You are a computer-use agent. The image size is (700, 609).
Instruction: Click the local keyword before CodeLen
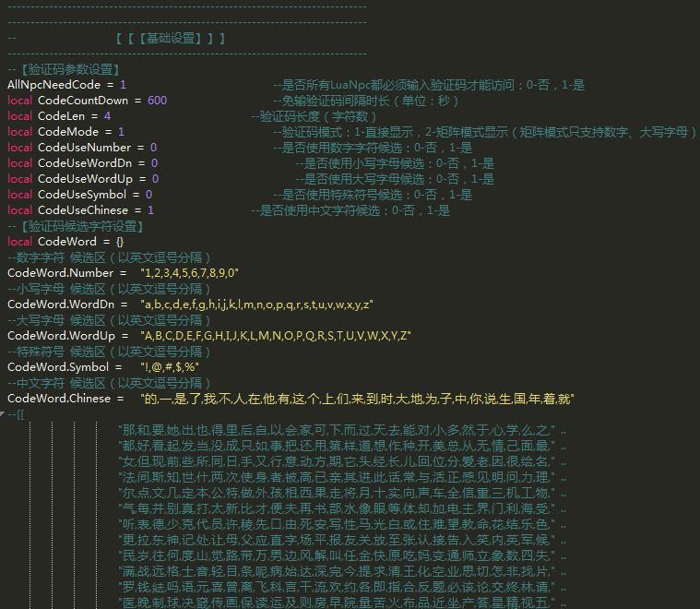click(x=19, y=116)
